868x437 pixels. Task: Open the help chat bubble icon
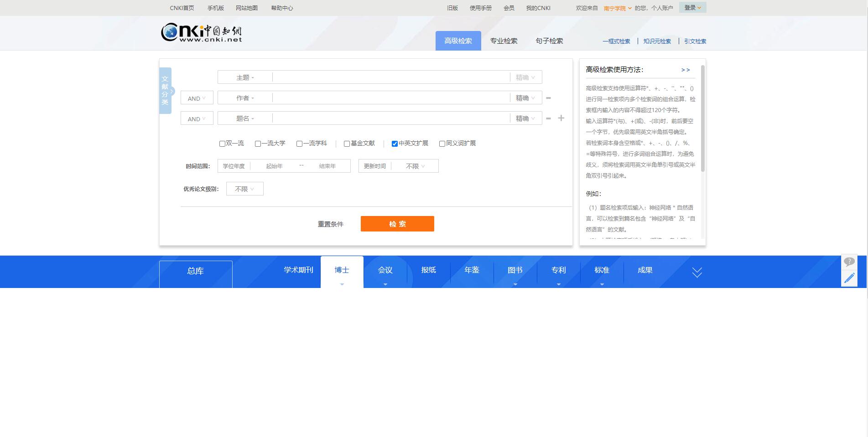point(849,262)
